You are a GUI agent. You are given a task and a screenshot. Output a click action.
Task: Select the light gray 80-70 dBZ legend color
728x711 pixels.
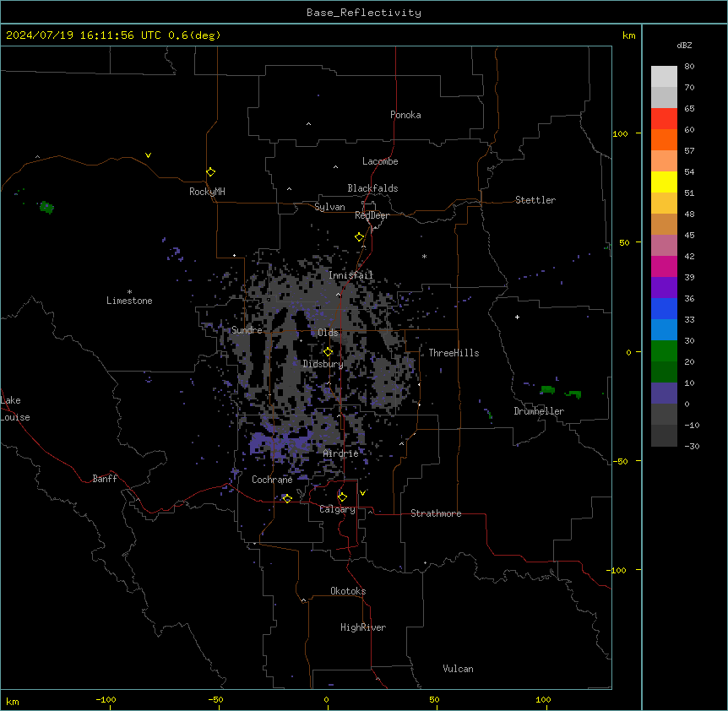coord(664,77)
